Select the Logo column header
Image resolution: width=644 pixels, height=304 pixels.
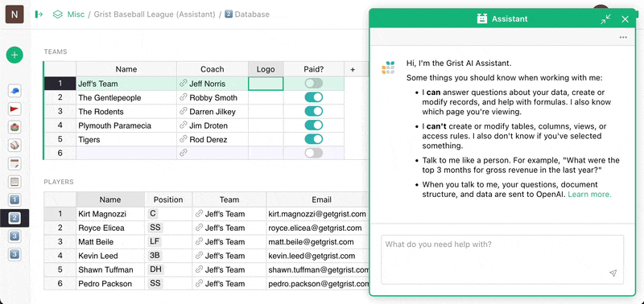pyautogui.click(x=266, y=69)
